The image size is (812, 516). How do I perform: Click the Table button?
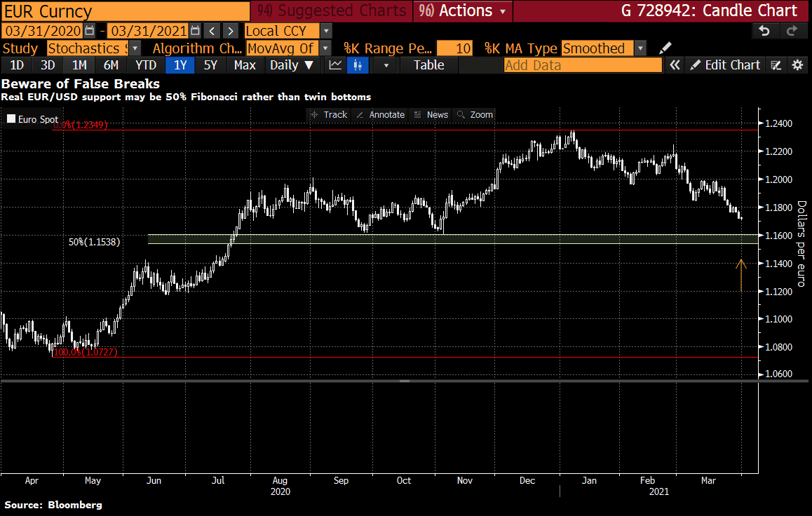point(428,65)
